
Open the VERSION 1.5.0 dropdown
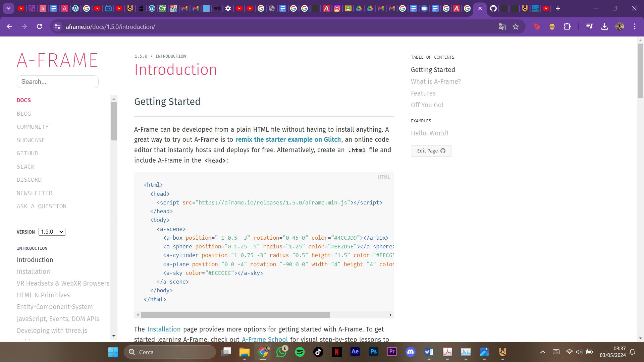click(52, 232)
